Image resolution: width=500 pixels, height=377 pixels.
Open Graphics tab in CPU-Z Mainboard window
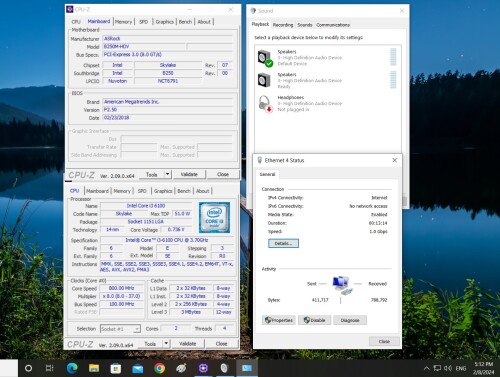pos(165,22)
